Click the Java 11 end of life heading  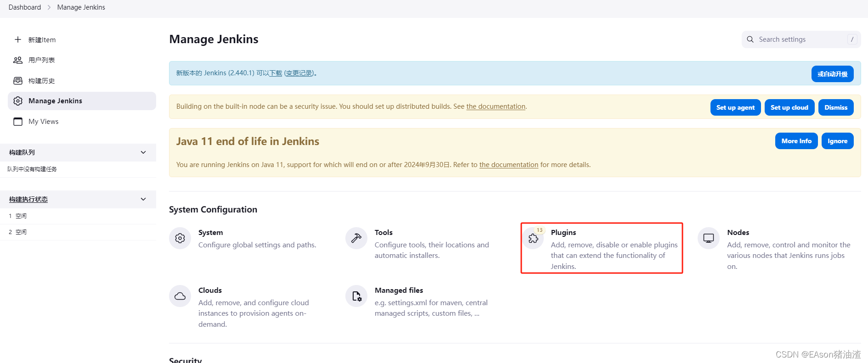click(x=248, y=141)
